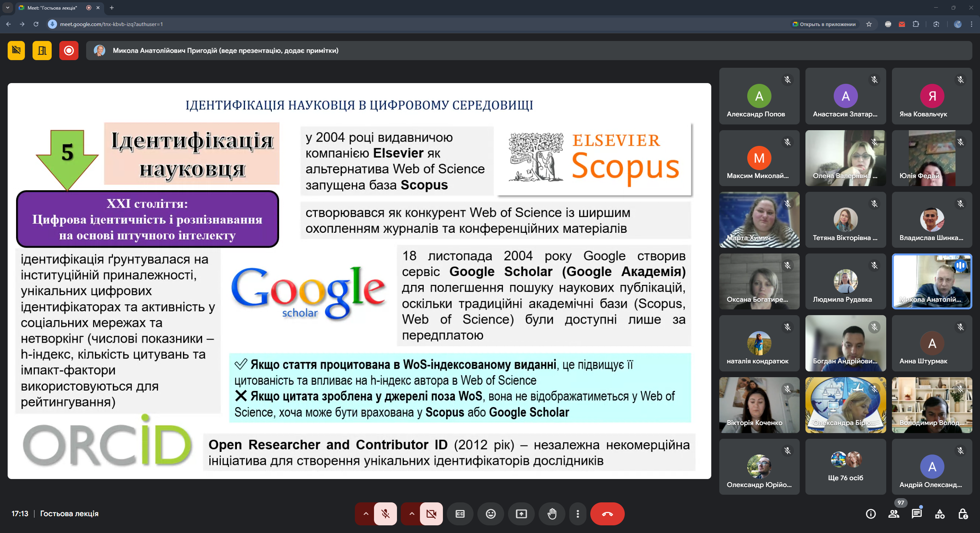Open the red mail envelope extension
Screen dimensions: 980x533
(902, 24)
